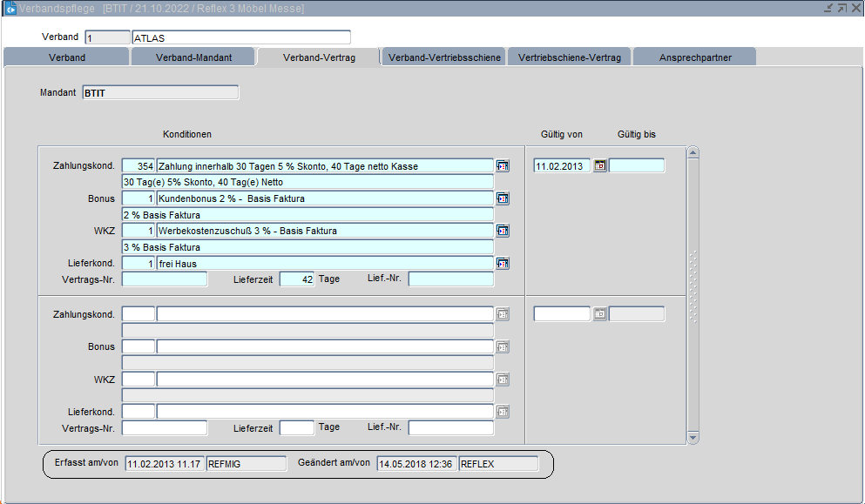Click the Verband name field containing ATLAS

pyautogui.click(x=240, y=37)
